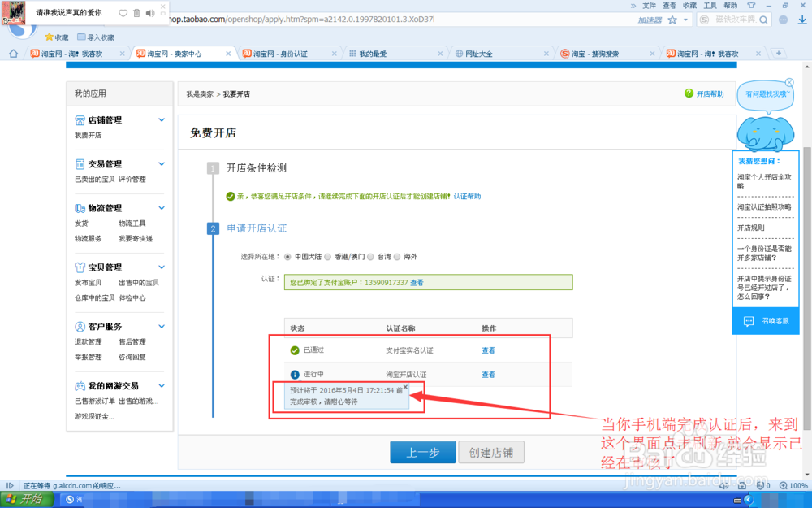The height and width of the screenshot is (508, 812).
Task: Open Windows 开始 start button
Action: (x=27, y=499)
